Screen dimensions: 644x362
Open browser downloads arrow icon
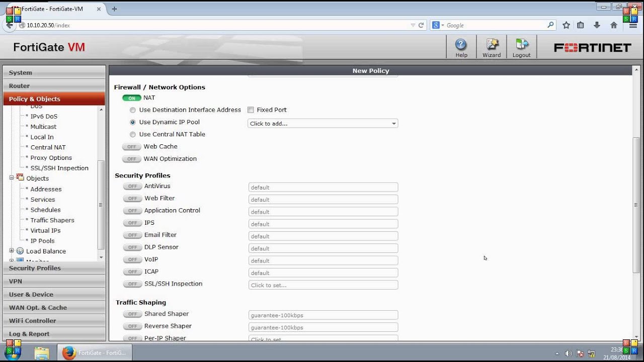pos(597,25)
